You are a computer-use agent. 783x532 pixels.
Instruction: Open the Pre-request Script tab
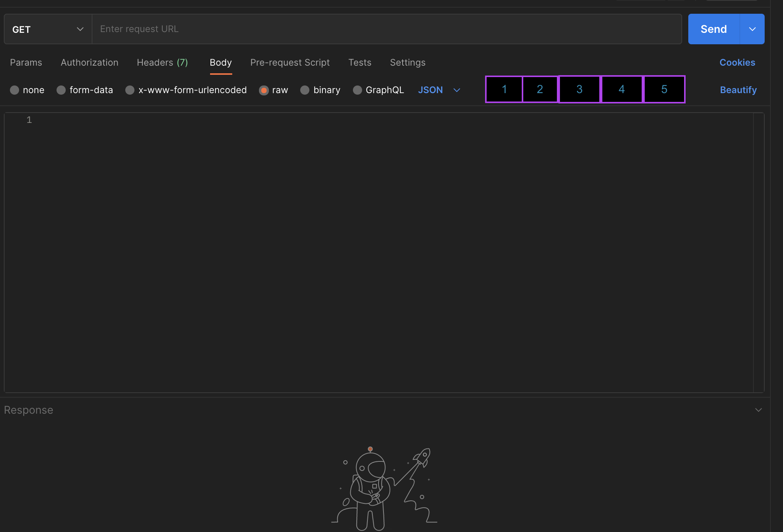290,63
